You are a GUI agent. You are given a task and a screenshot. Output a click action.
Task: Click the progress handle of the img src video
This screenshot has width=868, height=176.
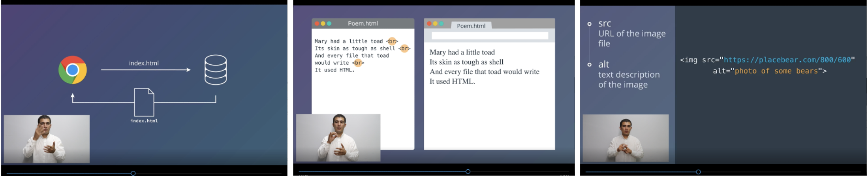click(x=699, y=172)
